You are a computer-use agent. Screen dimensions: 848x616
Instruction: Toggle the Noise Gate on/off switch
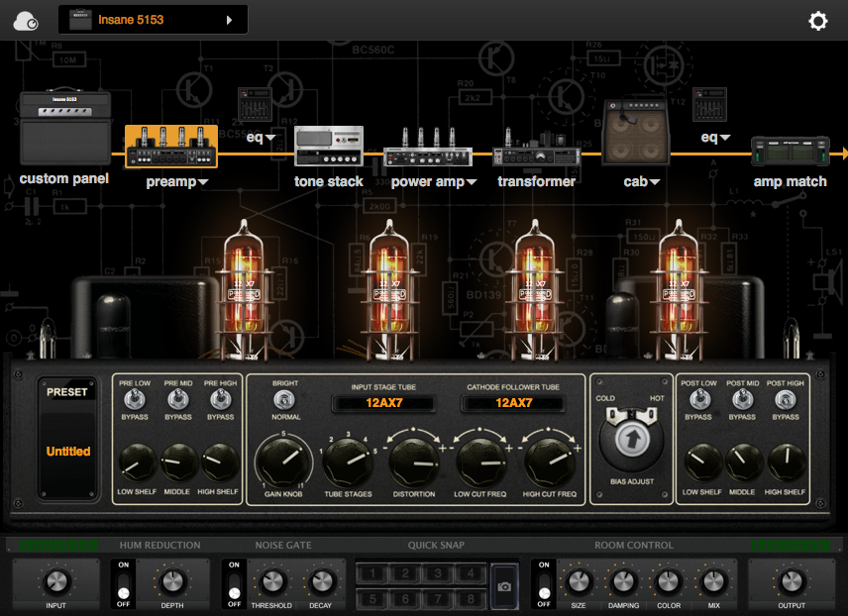(x=234, y=584)
